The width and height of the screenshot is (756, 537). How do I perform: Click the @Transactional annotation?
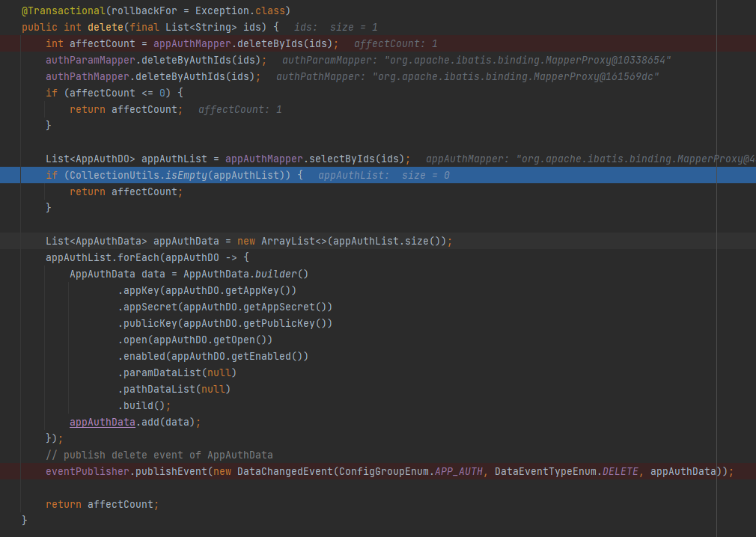click(63, 10)
